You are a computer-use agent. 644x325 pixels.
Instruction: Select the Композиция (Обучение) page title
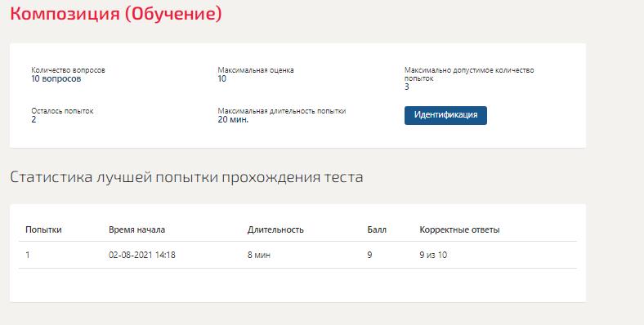[x=116, y=13]
